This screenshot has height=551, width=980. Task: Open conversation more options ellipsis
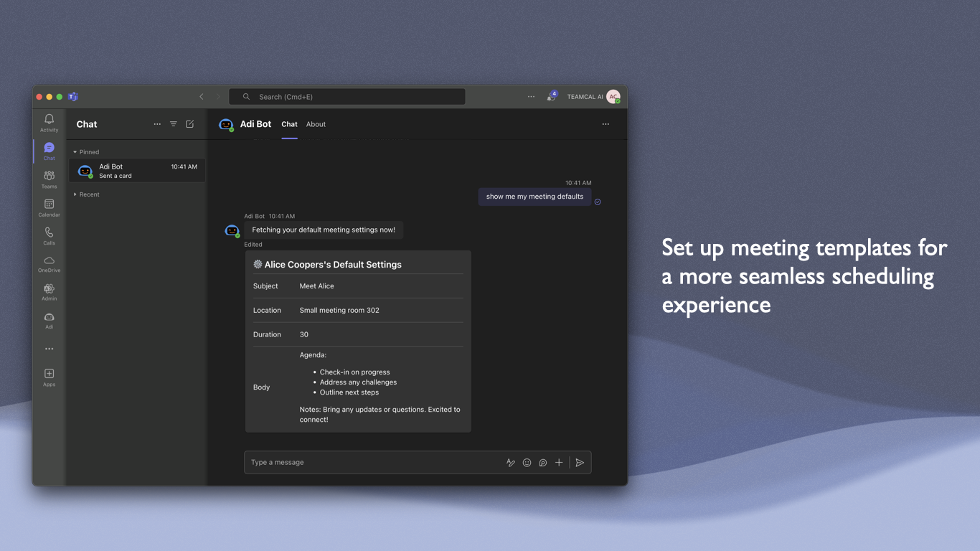606,124
